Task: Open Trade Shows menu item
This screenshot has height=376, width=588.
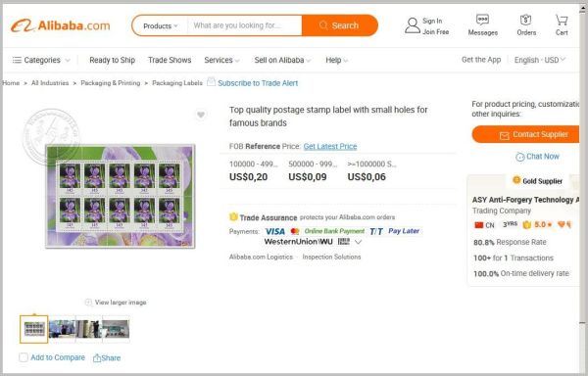Action: point(170,60)
